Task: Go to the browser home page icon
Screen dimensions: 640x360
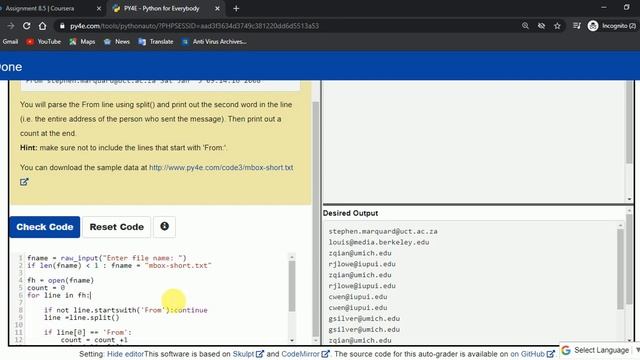Action: click(x=42, y=26)
